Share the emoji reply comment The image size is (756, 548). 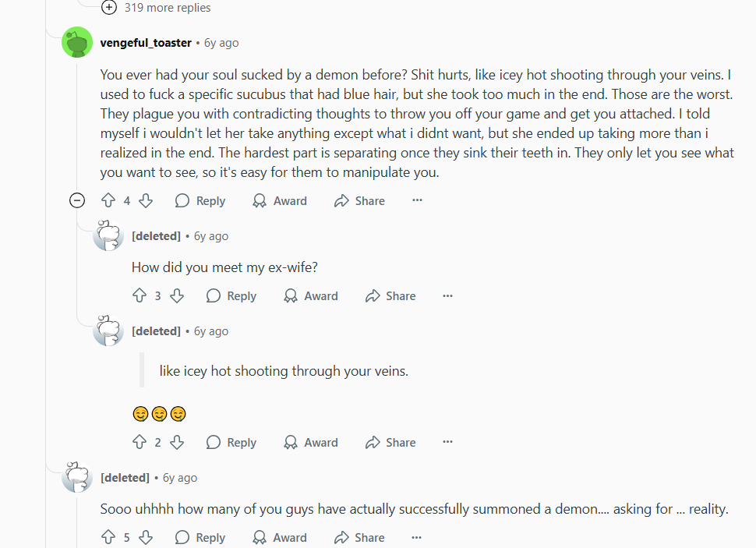(390, 443)
